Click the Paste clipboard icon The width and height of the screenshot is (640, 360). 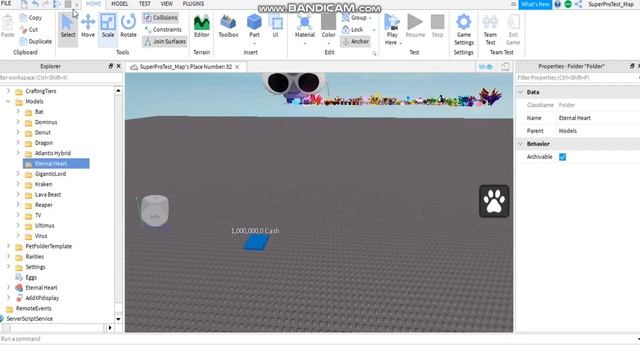tap(7, 22)
